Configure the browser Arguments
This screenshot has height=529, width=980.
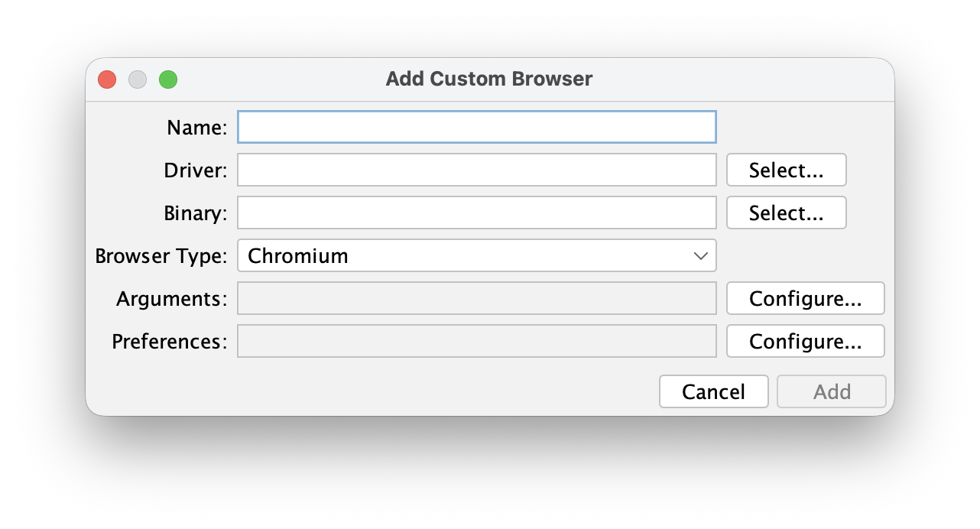pos(805,298)
